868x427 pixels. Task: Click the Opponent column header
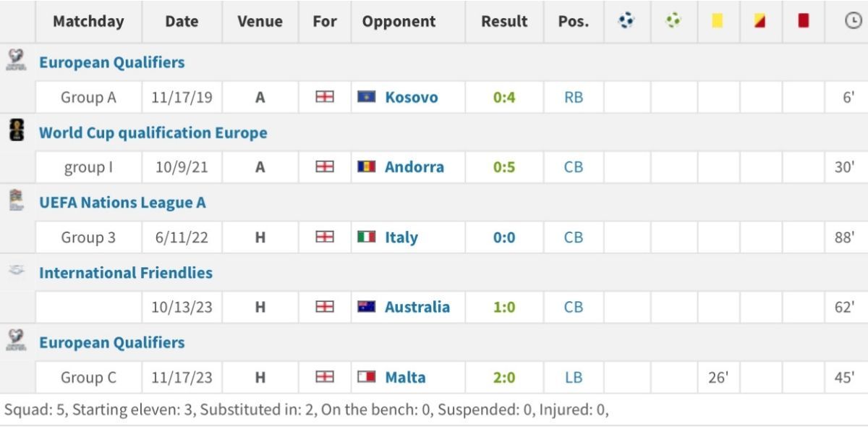pyautogui.click(x=399, y=21)
